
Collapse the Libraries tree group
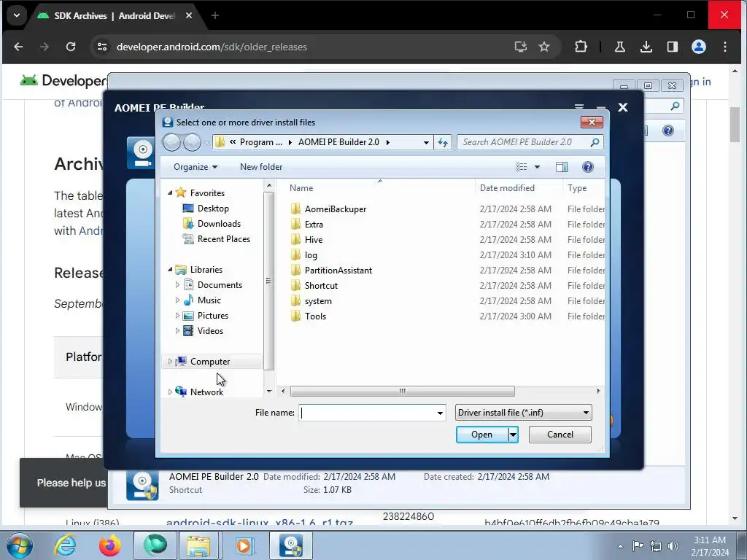(x=170, y=270)
